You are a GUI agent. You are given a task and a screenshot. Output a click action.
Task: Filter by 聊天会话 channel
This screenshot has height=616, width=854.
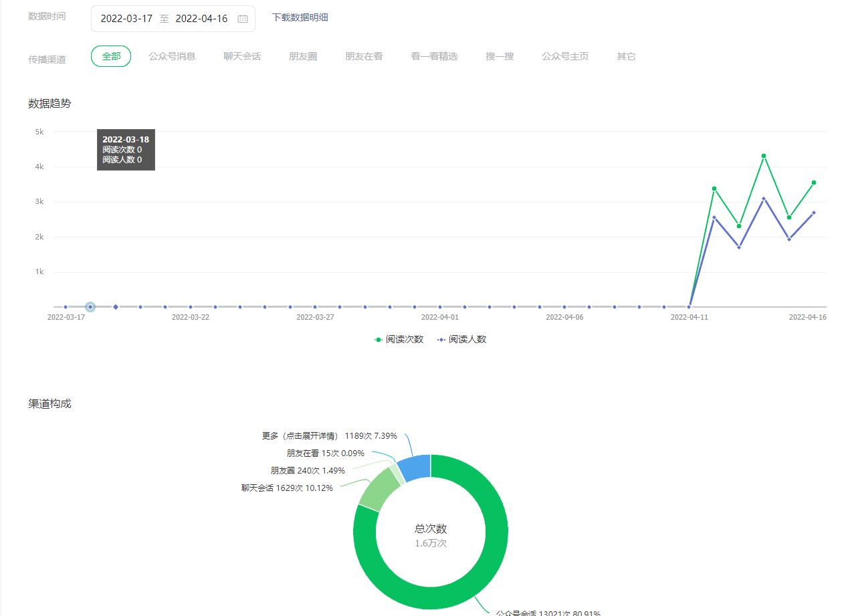(242, 56)
